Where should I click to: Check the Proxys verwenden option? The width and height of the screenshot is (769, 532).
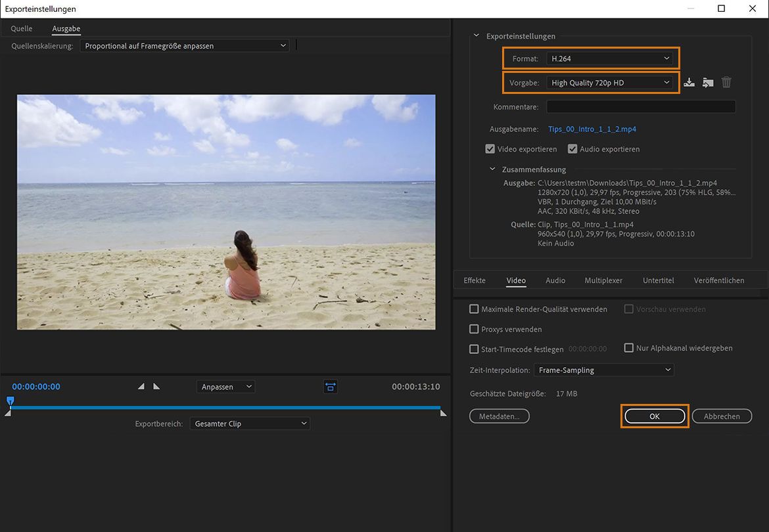point(474,328)
